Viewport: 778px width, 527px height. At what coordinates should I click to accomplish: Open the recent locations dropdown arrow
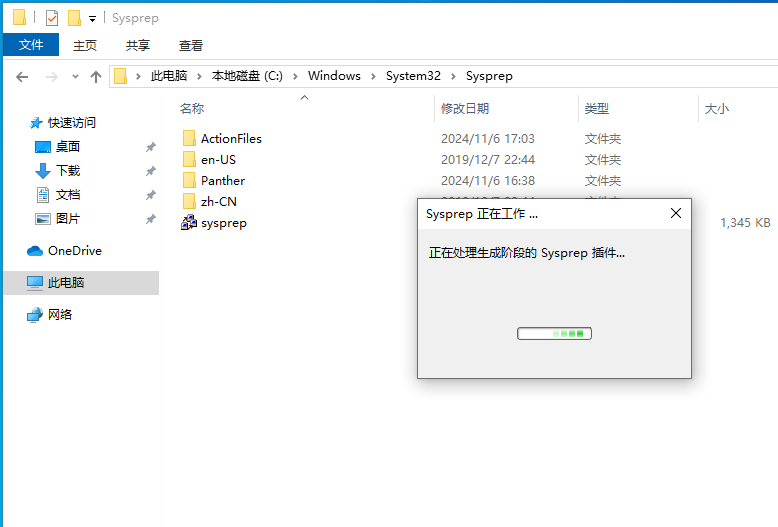(x=75, y=76)
